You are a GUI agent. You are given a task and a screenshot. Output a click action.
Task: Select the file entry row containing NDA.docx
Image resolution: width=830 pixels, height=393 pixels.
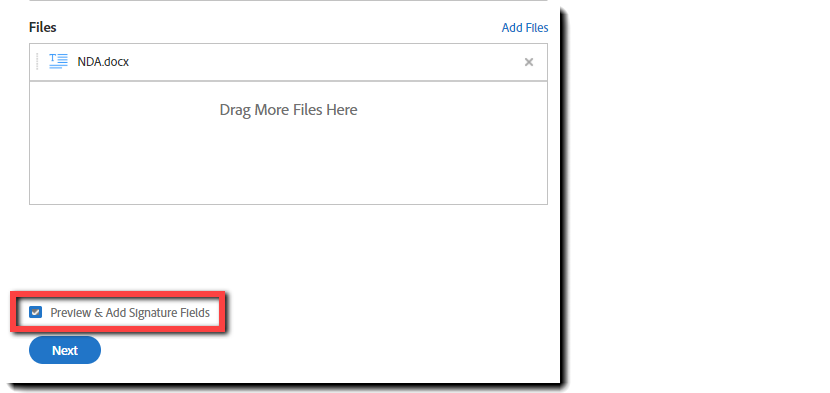click(288, 62)
